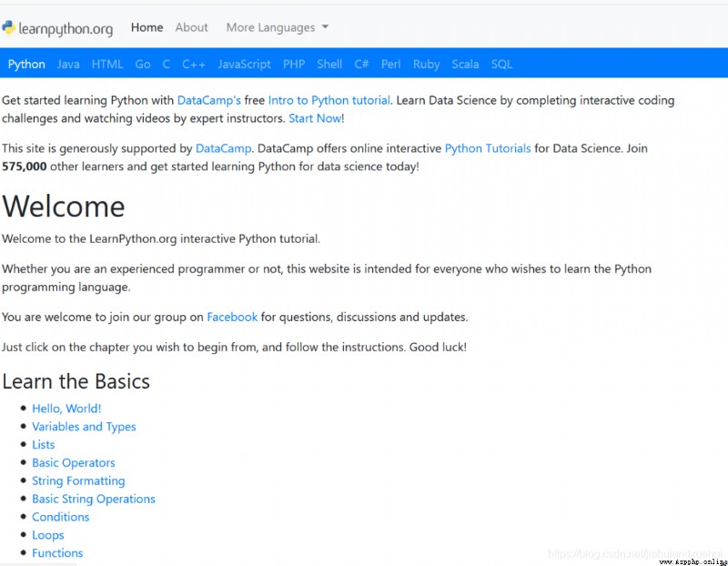Visit the DataCamp supporter link

(223, 148)
